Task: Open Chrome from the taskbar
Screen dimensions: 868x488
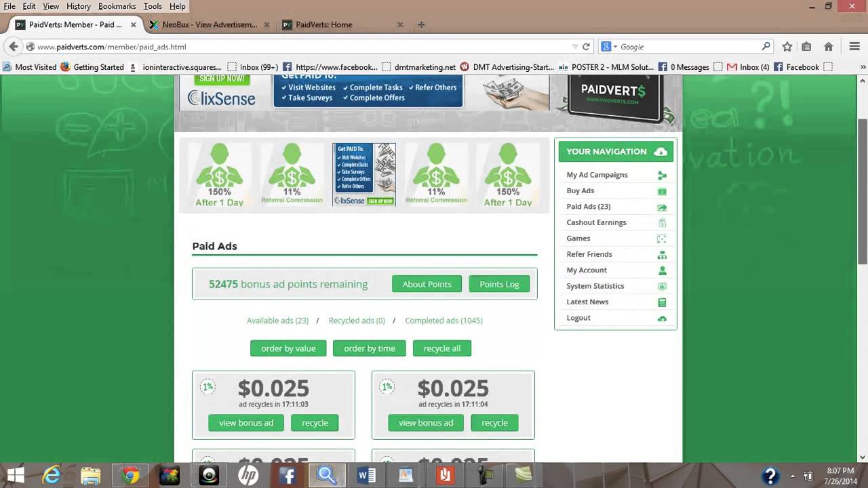Action: 130,475
